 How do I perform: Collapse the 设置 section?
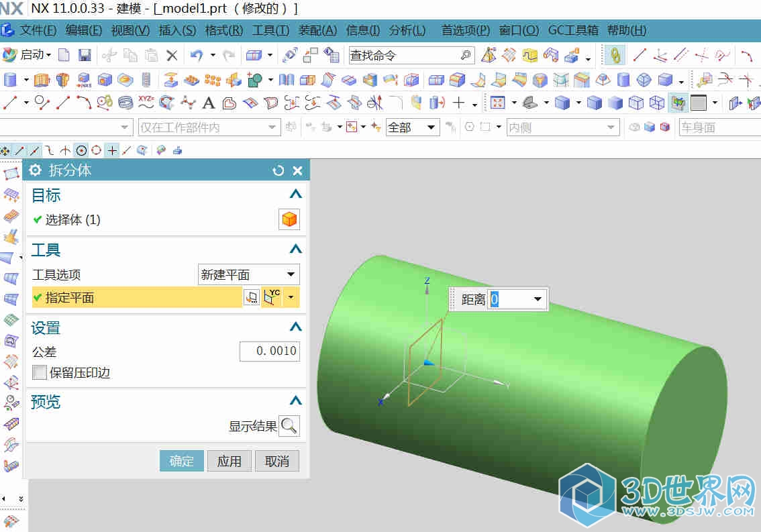click(x=295, y=327)
